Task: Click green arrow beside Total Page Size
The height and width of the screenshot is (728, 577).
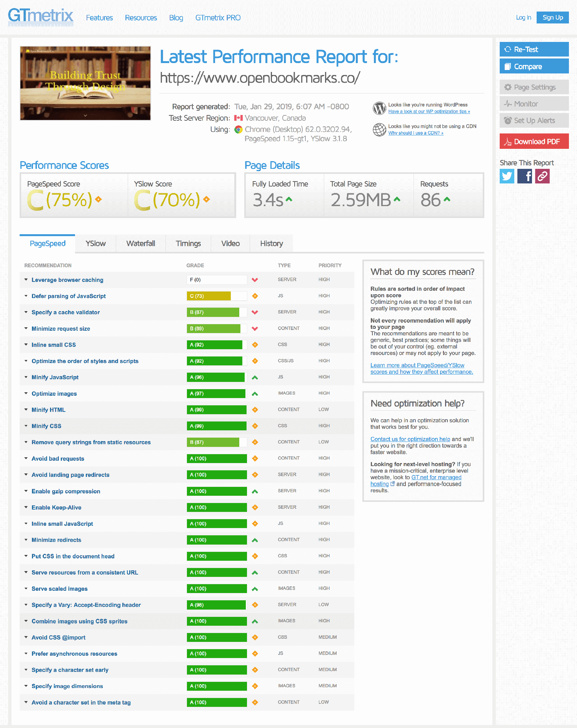Action: [397, 199]
